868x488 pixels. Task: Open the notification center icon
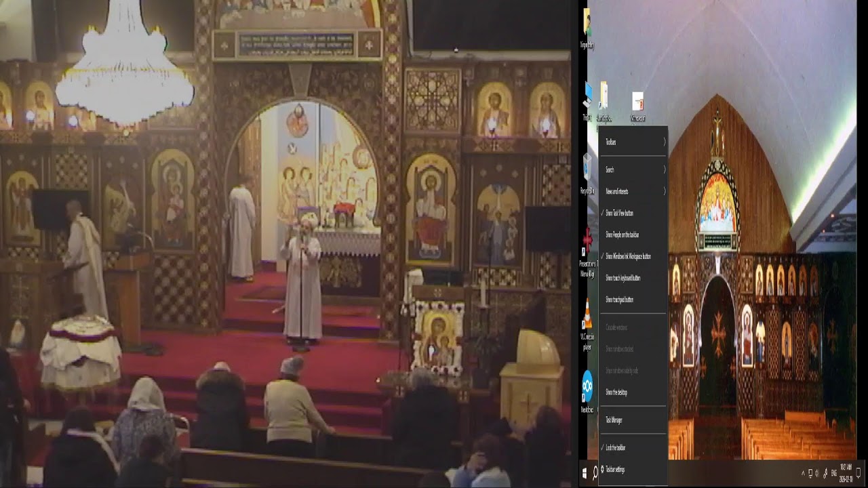858,472
